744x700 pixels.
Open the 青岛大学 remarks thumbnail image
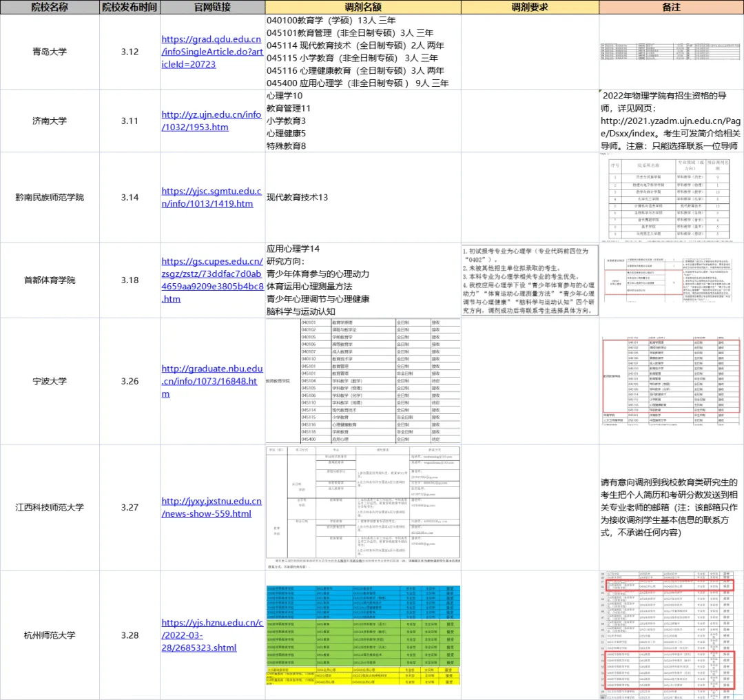(x=670, y=51)
